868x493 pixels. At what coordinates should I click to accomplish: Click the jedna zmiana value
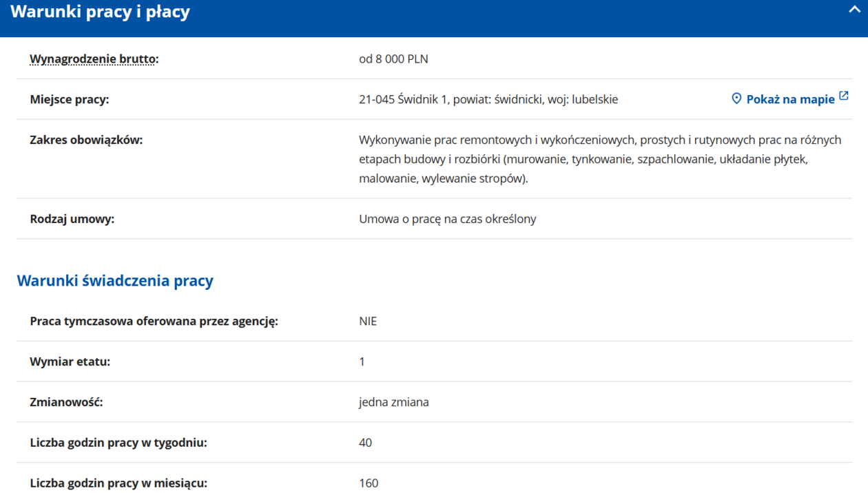393,402
